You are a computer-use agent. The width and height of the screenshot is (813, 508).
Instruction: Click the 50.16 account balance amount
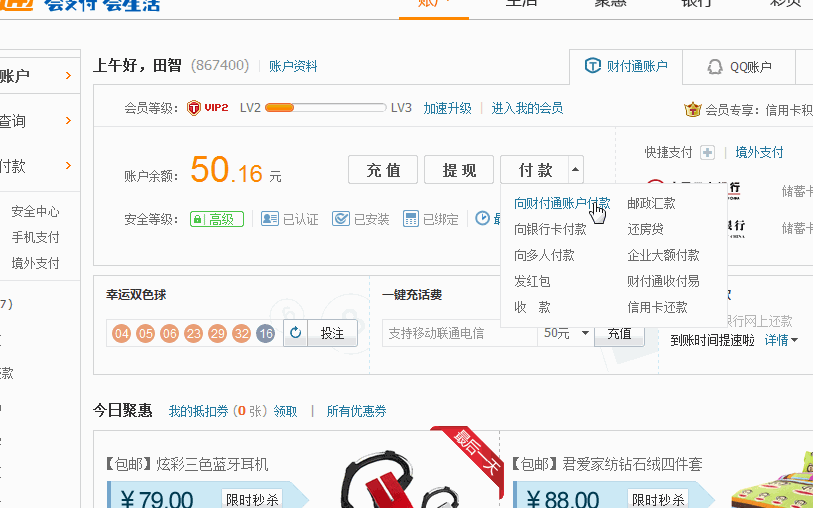[x=227, y=170]
